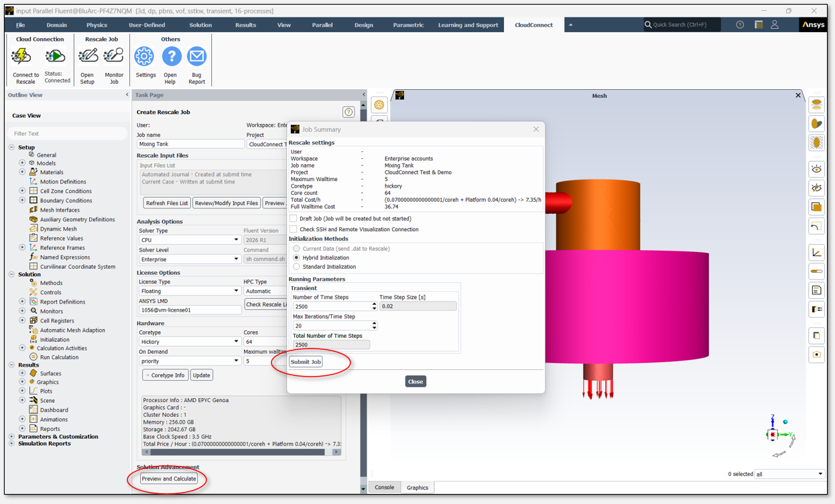Click the Connect to Rescale icon

click(x=22, y=57)
